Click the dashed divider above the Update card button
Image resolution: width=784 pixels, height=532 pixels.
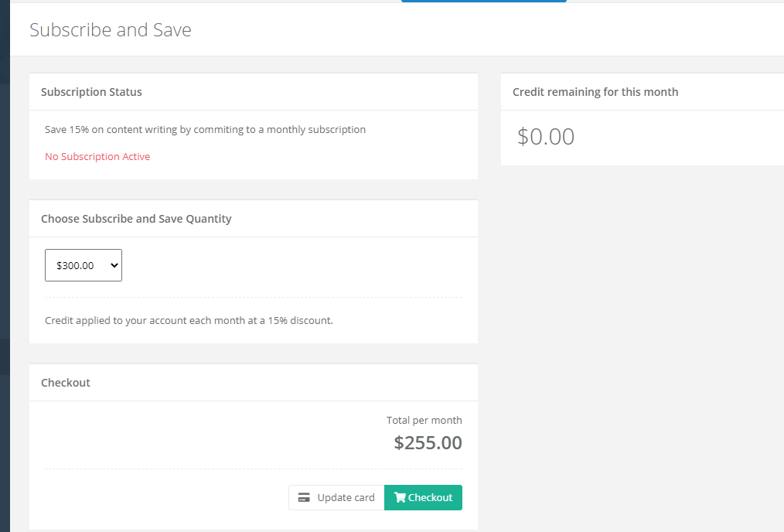[254, 469]
